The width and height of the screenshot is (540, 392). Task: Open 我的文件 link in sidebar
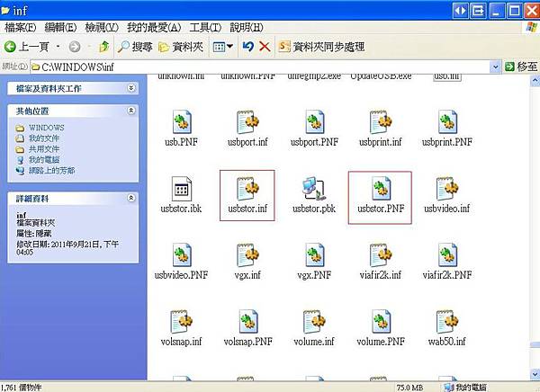coord(44,138)
